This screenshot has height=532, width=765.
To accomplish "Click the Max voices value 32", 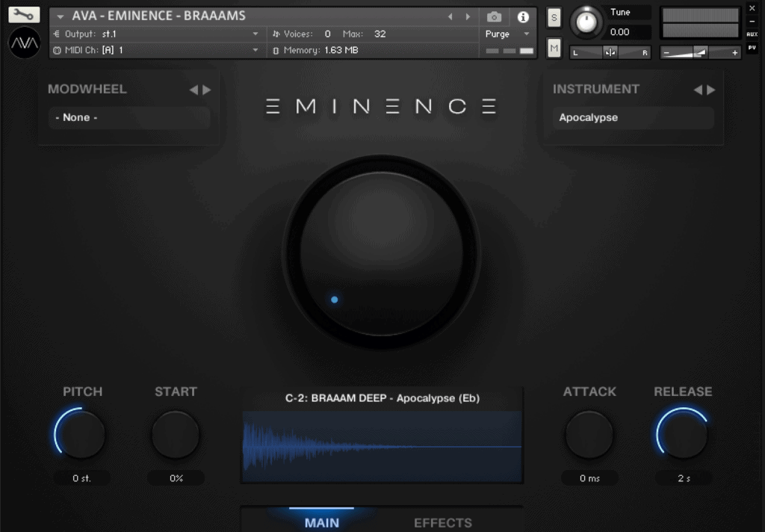I will click(380, 34).
